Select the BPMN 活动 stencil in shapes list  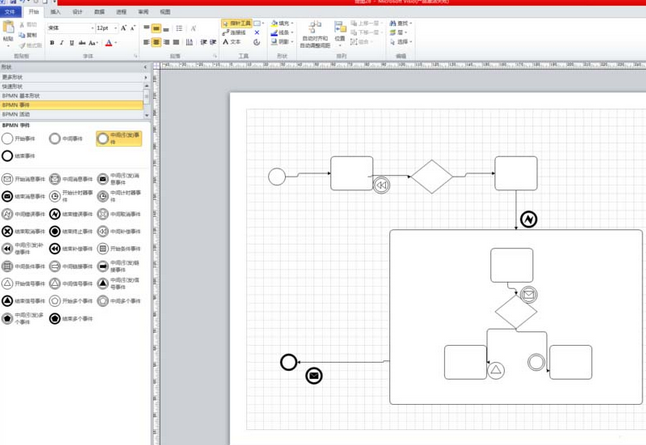coord(17,114)
